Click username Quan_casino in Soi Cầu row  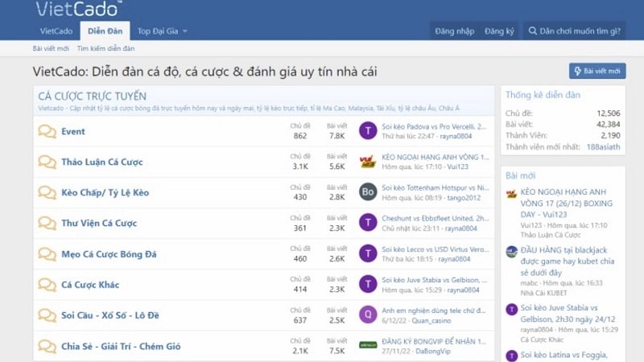(x=431, y=320)
